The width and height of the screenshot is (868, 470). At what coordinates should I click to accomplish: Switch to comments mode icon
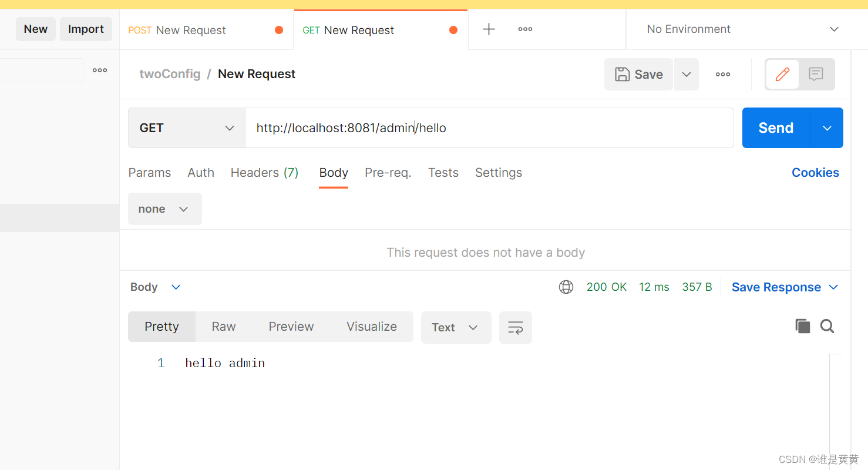click(x=816, y=75)
